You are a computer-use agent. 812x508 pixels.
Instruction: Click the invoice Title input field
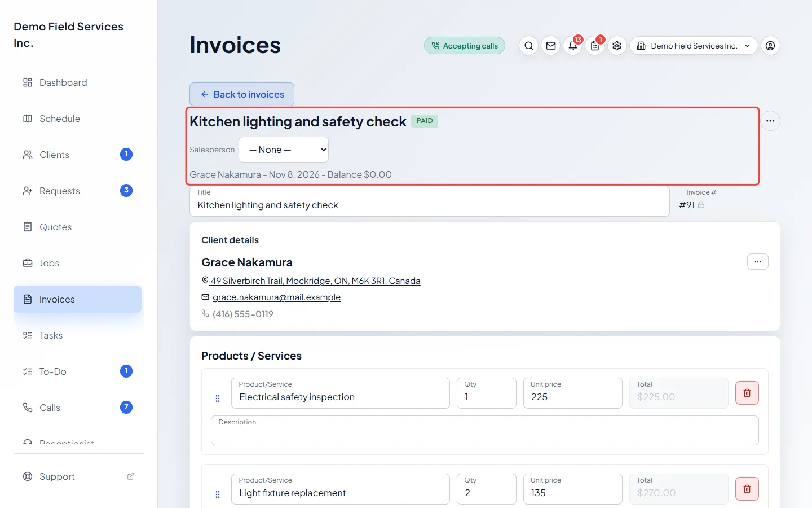click(x=430, y=201)
